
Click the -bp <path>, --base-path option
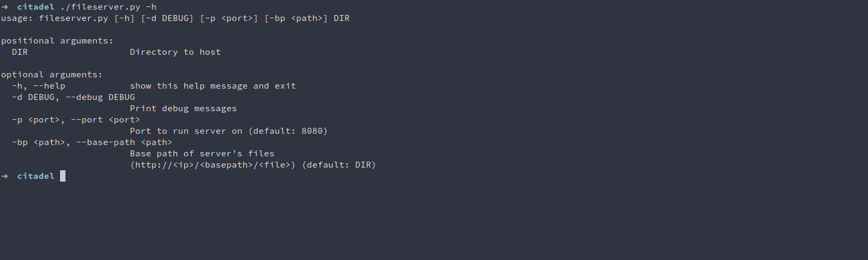coord(92,142)
